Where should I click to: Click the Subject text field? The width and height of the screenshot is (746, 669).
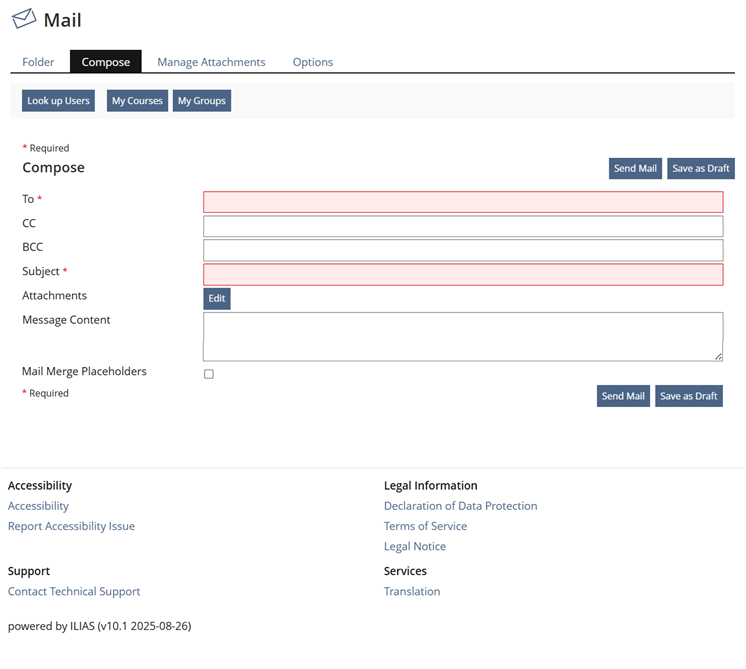(x=462, y=274)
